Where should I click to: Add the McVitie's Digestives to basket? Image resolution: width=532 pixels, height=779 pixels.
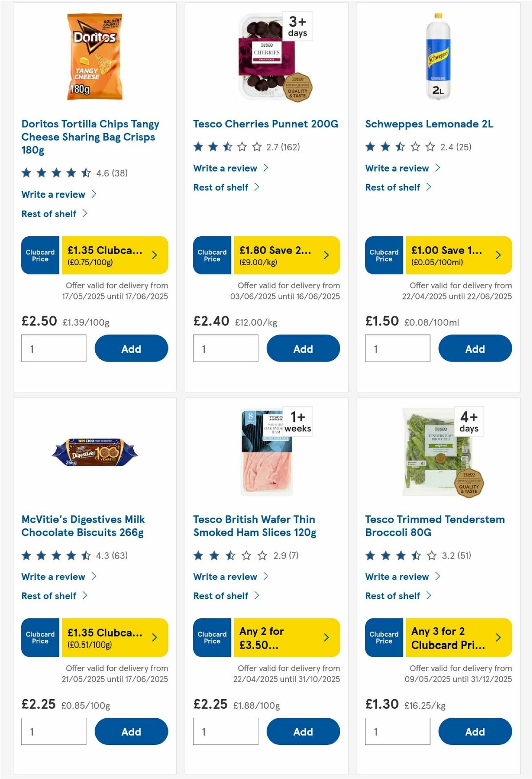point(131,731)
